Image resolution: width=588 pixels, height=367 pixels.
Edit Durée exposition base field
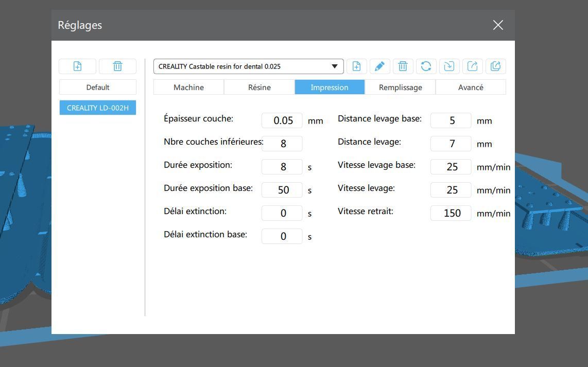(282, 190)
